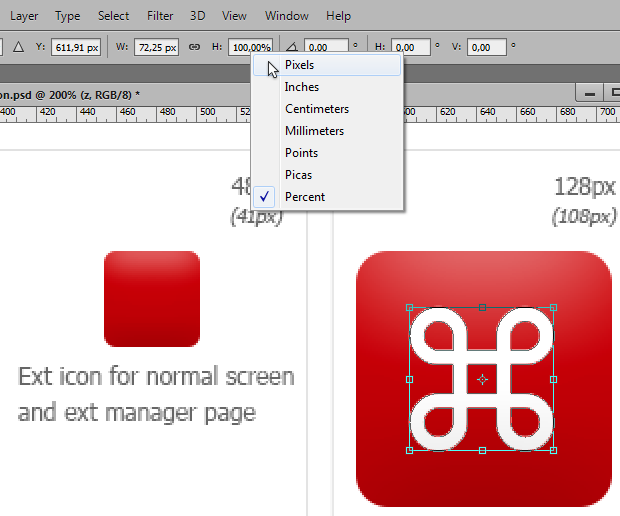Select the checked Percent unit option
620x516 pixels.
pos(327,197)
